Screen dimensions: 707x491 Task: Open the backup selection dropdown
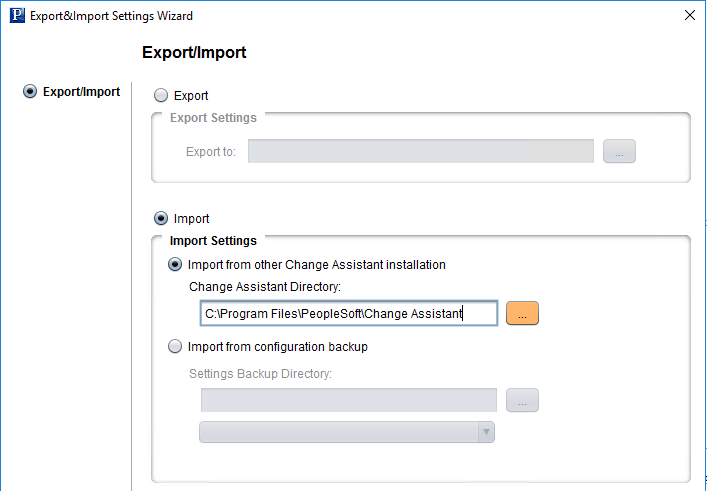pyautogui.click(x=347, y=432)
